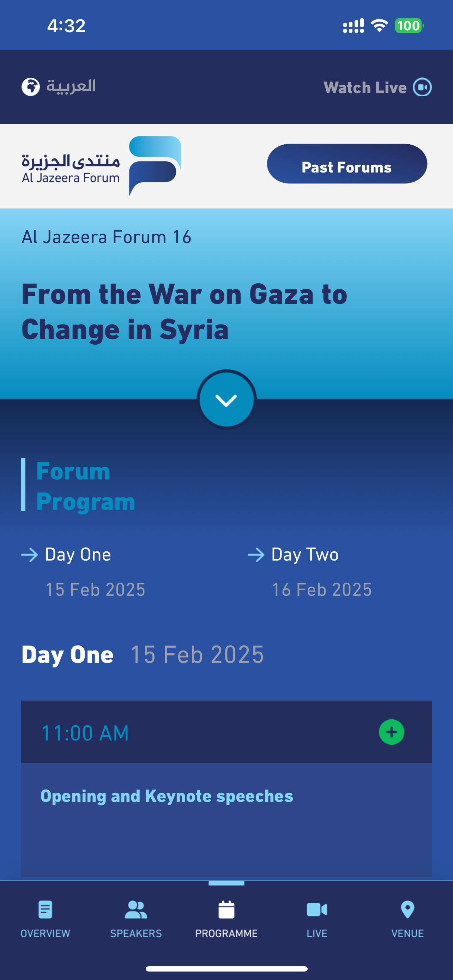Tap the Watch Live camera icon
The width and height of the screenshot is (453, 980).
(x=422, y=87)
